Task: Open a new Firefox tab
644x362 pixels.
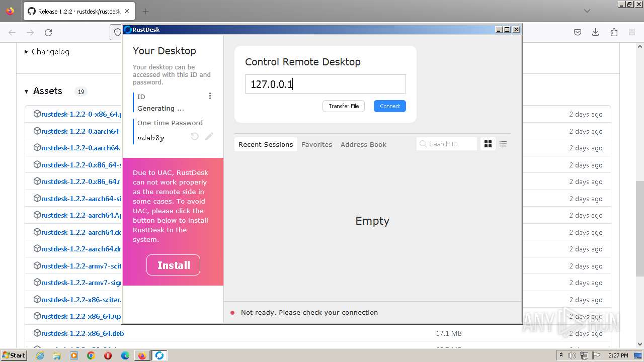Action: [145, 11]
